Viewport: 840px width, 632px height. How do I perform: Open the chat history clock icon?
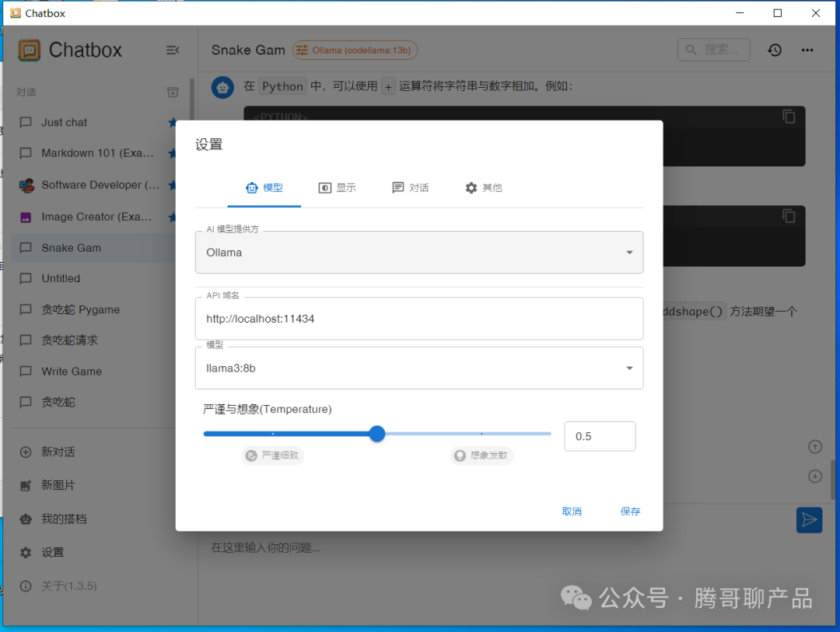tap(775, 50)
